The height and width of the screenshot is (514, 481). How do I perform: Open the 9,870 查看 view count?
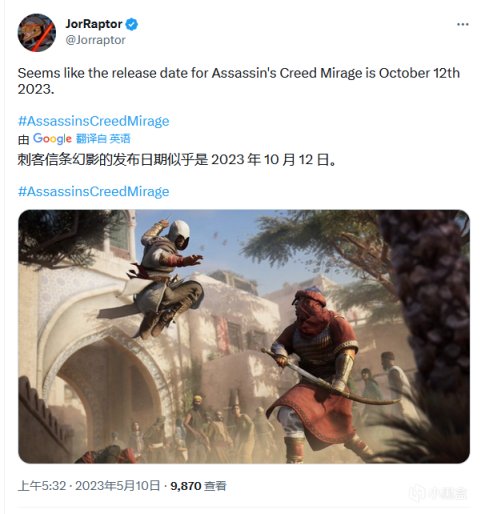198,486
